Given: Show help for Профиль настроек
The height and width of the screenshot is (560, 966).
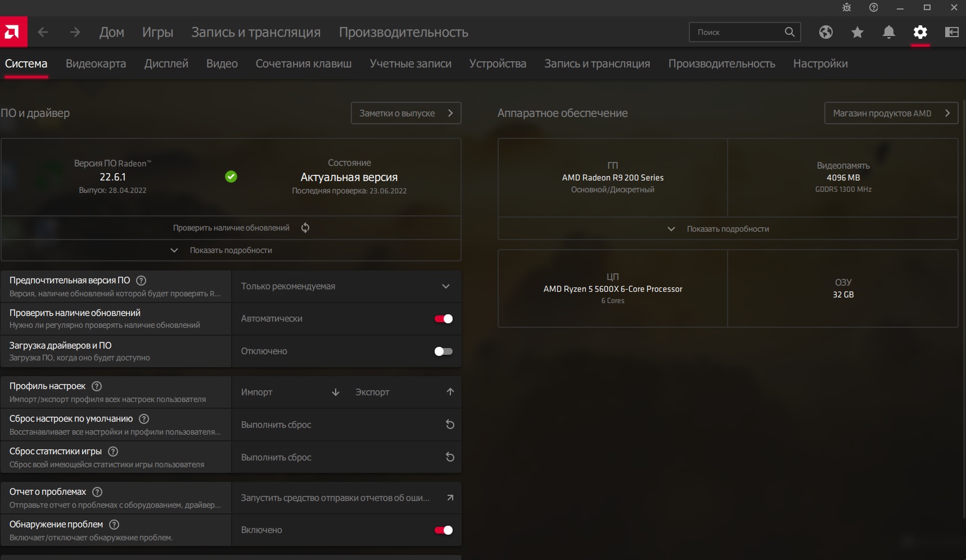Looking at the screenshot, I should click(x=97, y=386).
